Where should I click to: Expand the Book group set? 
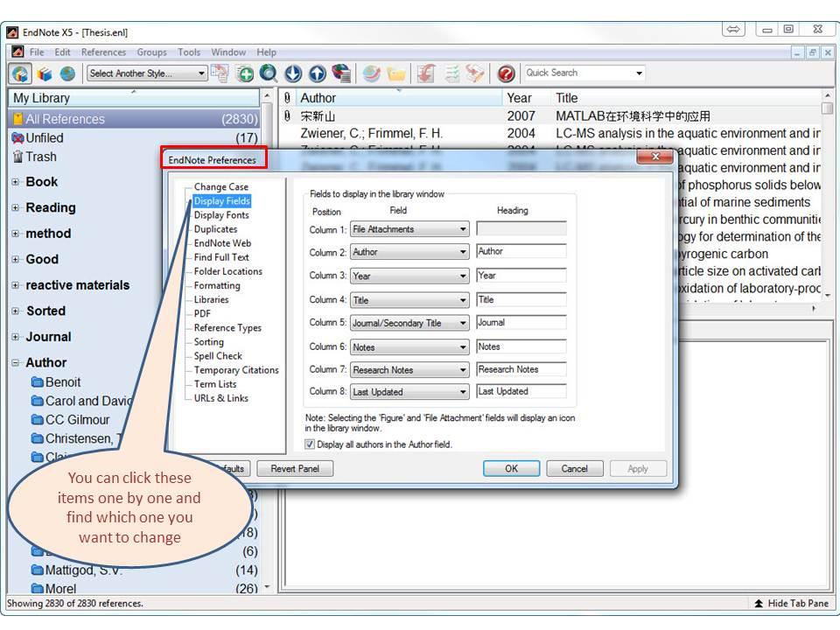click(16, 182)
